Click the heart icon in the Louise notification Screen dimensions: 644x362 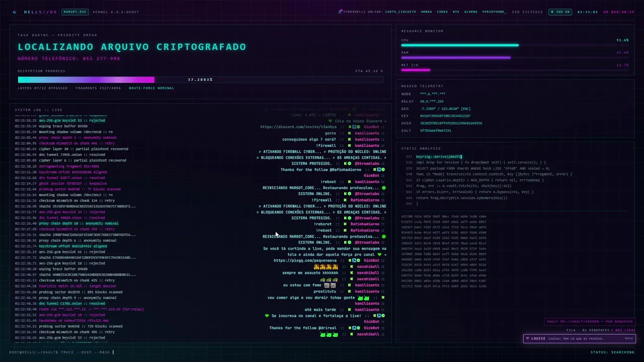tap(527, 338)
